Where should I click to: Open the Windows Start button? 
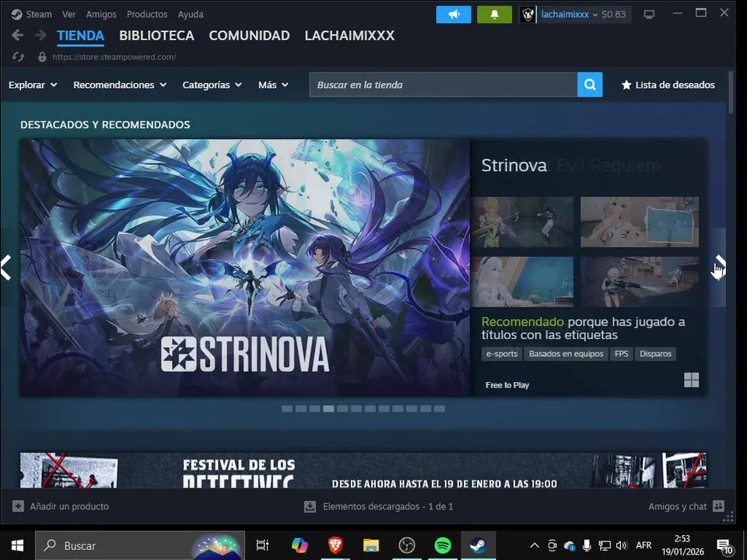pos(17,545)
